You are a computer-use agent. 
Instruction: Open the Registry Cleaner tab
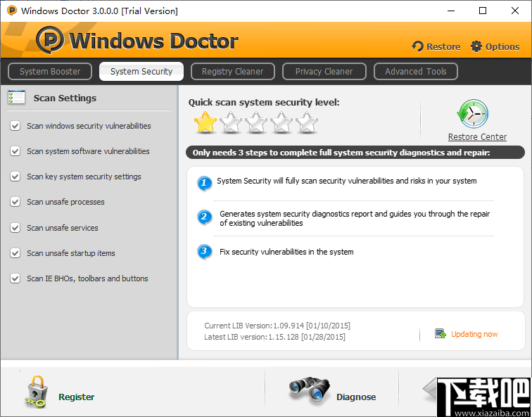pyautogui.click(x=233, y=72)
